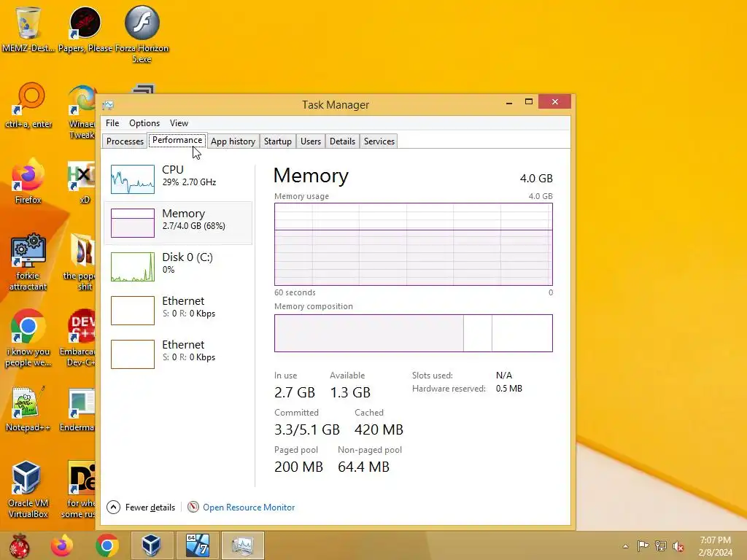Click the Cached 420 MB value
The width and height of the screenshot is (747, 560).
[379, 429]
